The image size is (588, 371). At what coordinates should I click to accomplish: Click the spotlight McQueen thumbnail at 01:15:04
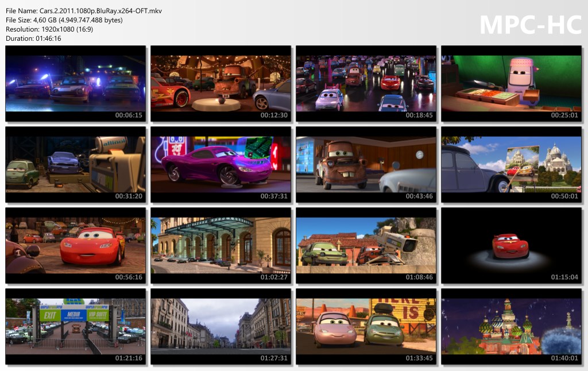pyautogui.click(x=511, y=246)
